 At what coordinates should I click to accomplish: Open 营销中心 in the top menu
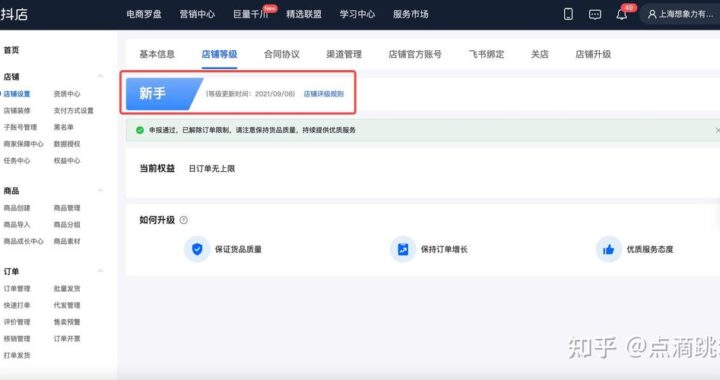pyautogui.click(x=197, y=14)
